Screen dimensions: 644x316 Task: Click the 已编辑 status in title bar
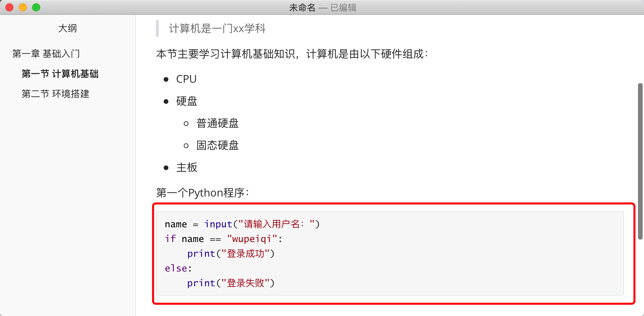tap(343, 7)
